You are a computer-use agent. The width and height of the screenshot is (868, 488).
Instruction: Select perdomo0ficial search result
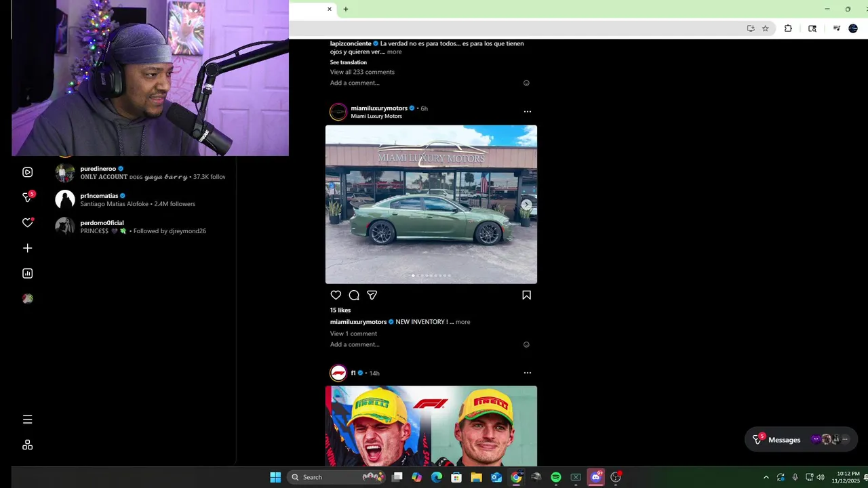pos(141,226)
